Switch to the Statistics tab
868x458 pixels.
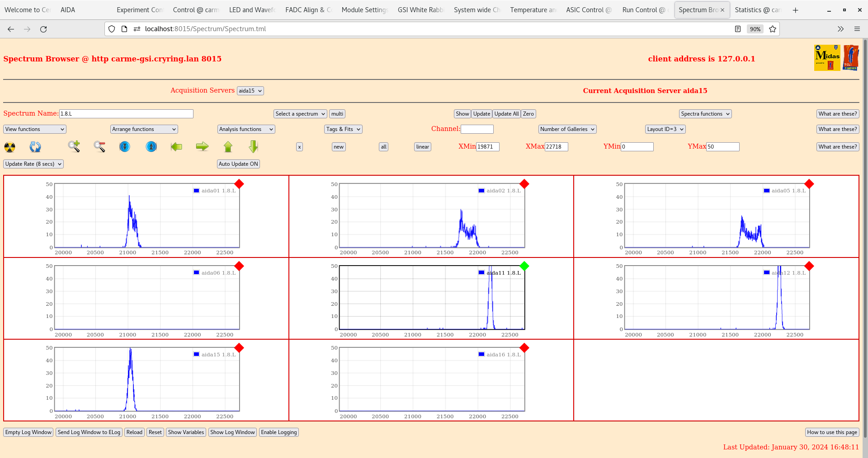(x=757, y=10)
